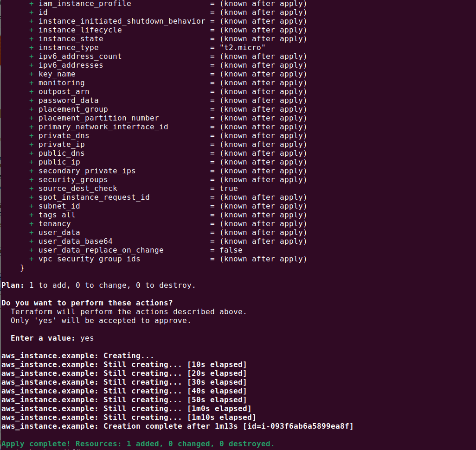
Task: Click the "yes" value entered at prompt
Action: point(87,338)
